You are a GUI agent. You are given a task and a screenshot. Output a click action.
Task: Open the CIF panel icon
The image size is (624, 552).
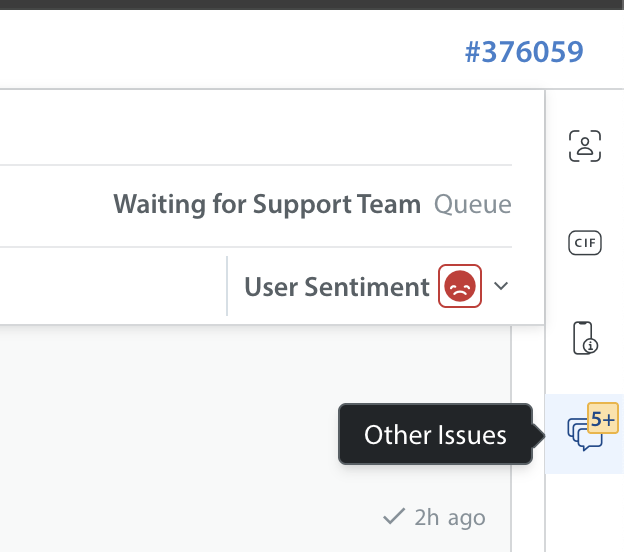coord(585,243)
